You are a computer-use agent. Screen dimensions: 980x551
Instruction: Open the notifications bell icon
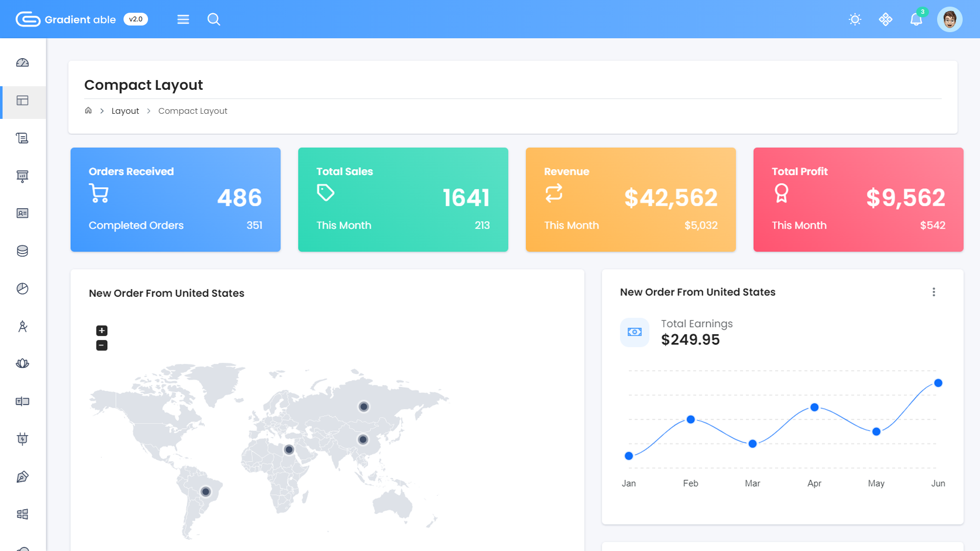(916, 19)
